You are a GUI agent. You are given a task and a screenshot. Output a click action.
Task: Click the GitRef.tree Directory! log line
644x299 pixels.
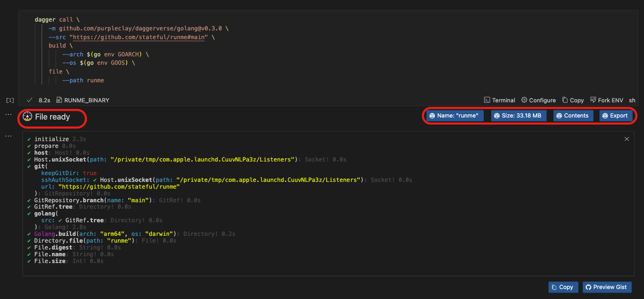tap(79, 207)
